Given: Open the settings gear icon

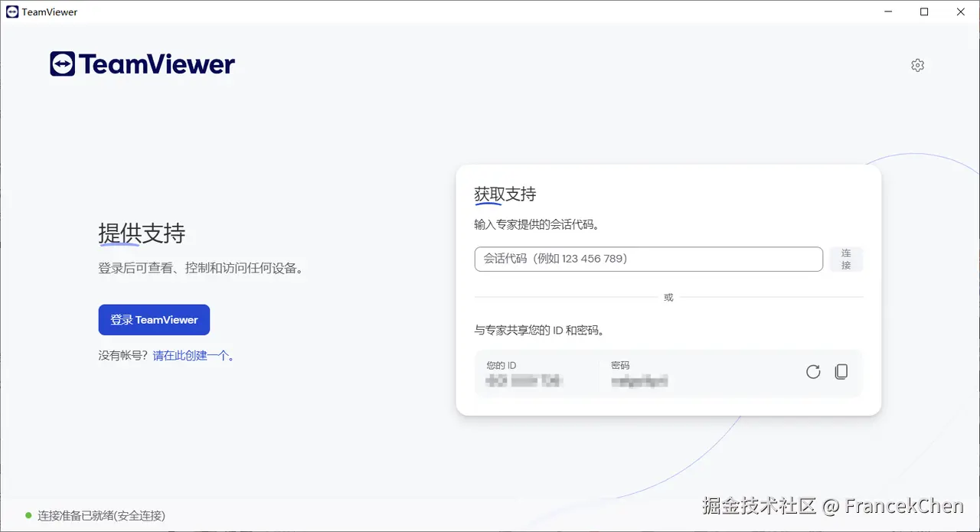Looking at the screenshot, I should (x=918, y=65).
